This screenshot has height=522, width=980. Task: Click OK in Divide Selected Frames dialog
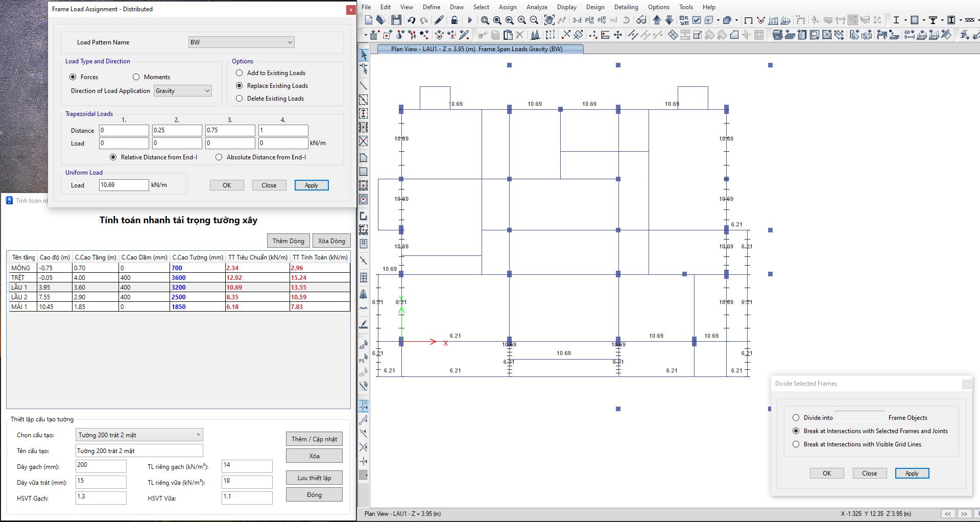click(x=827, y=473)
